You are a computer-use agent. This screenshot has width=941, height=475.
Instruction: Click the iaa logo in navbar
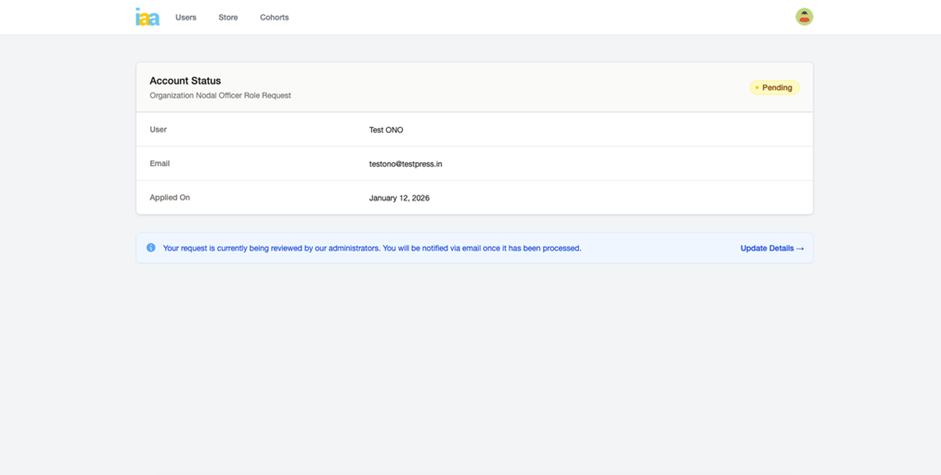(x=147, y=17)
